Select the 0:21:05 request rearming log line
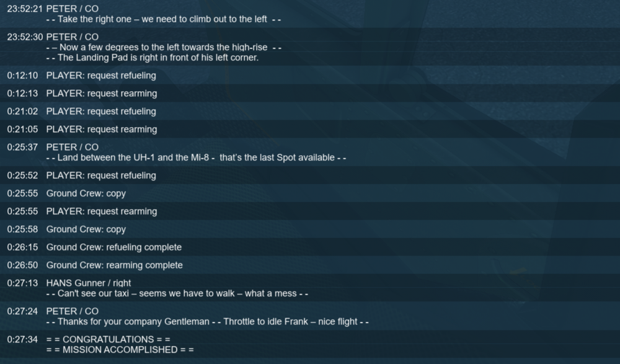 (x=310, y=130)
